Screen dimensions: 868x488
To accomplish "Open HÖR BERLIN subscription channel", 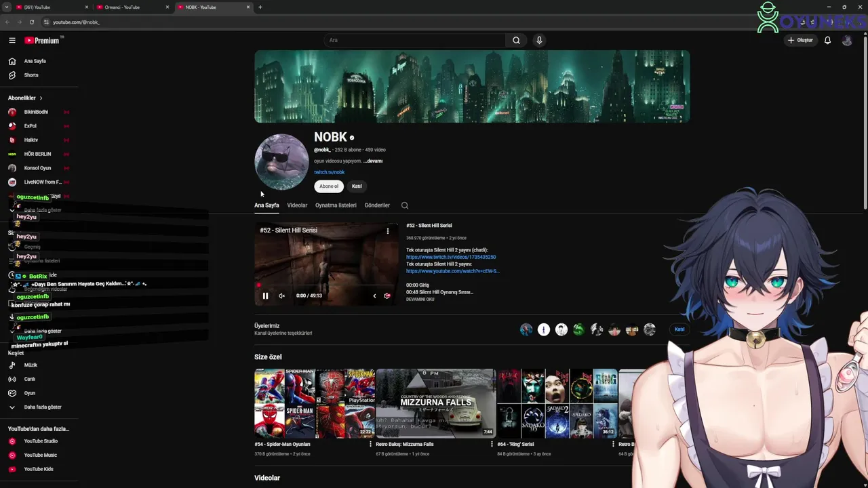I will (37, 154).
